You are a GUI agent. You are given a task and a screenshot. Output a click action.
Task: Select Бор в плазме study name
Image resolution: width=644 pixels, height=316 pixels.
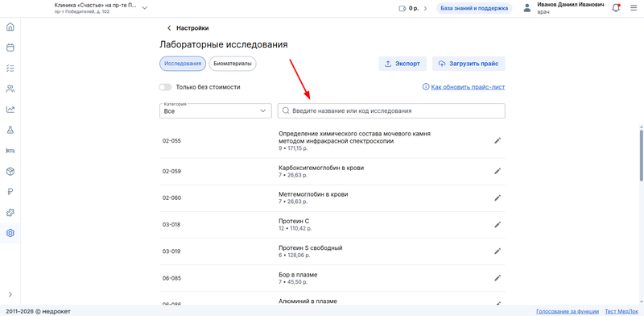[x=298, y=274]
